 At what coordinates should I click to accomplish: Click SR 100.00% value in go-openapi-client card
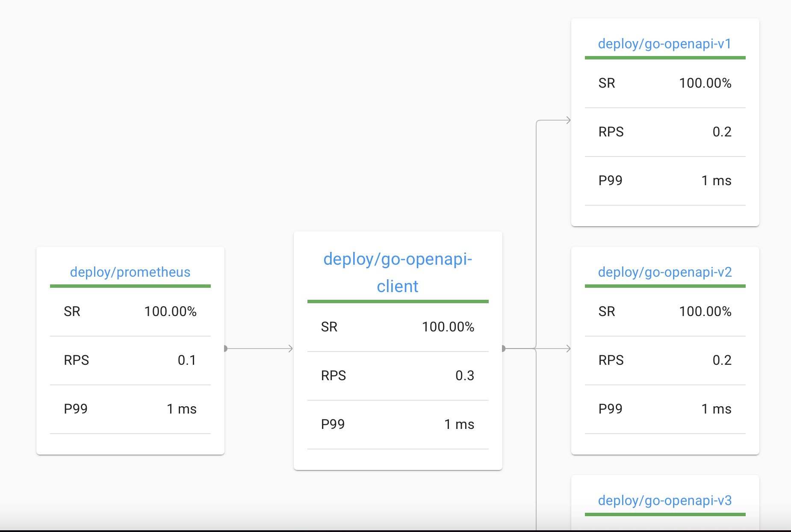click(448, 327)
